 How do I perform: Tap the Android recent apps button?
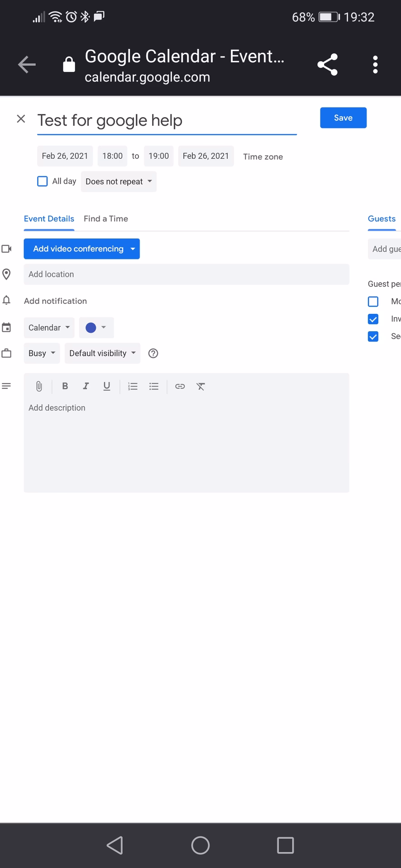pos(286,845)
